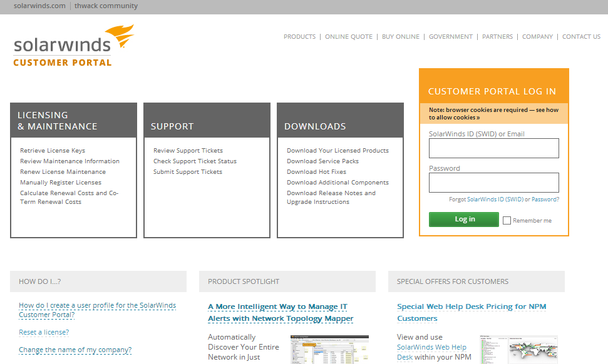Click the DOWNLOADS panel header
The image size is (608, 364).
pyautogui.click(x=340, y=121)
